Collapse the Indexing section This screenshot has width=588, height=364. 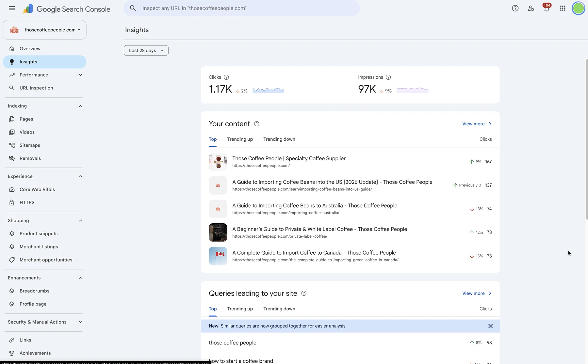point(80,106)
